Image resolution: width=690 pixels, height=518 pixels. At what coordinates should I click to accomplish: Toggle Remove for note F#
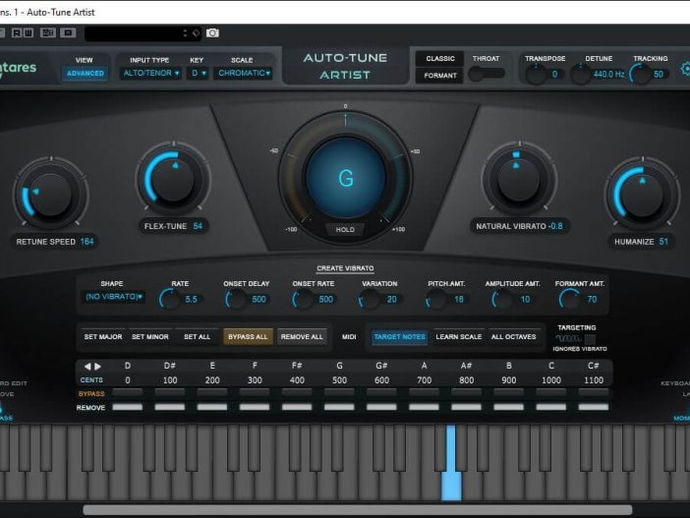pos(297,407)
